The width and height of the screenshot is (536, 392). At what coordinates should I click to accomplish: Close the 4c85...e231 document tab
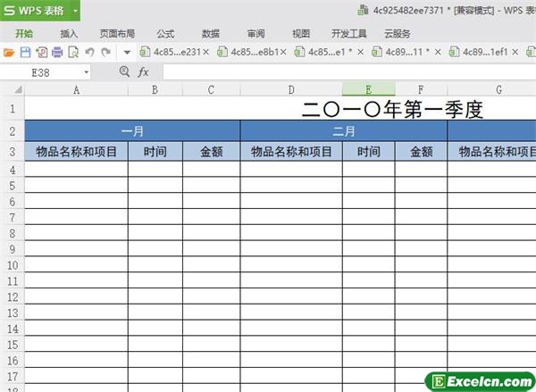[205, 53]
